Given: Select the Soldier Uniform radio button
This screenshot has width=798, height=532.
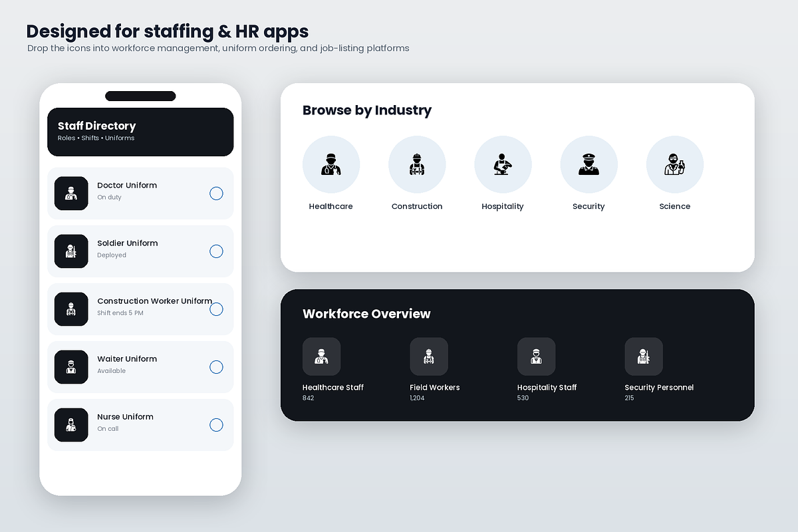Looking at the screenshot, I should [x=216, y=251].
